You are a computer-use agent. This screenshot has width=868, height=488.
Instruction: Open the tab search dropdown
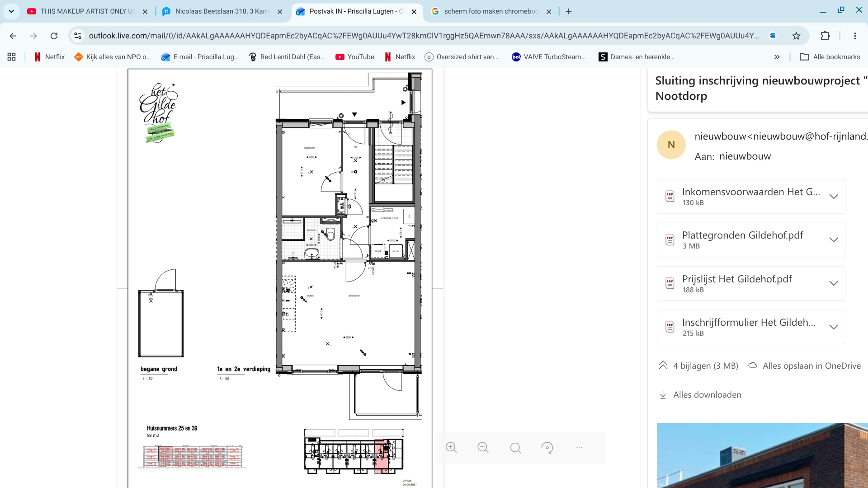(11, 11)
